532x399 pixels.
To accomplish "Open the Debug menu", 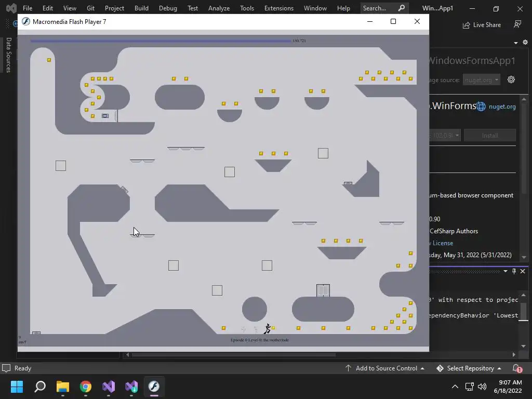I will [168, 8].
